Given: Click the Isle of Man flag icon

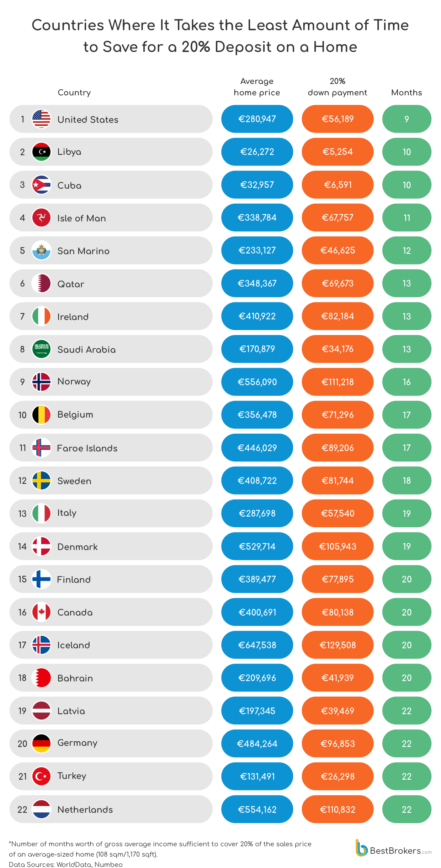Looking at the screenshot, I should (x=41, y=218).
